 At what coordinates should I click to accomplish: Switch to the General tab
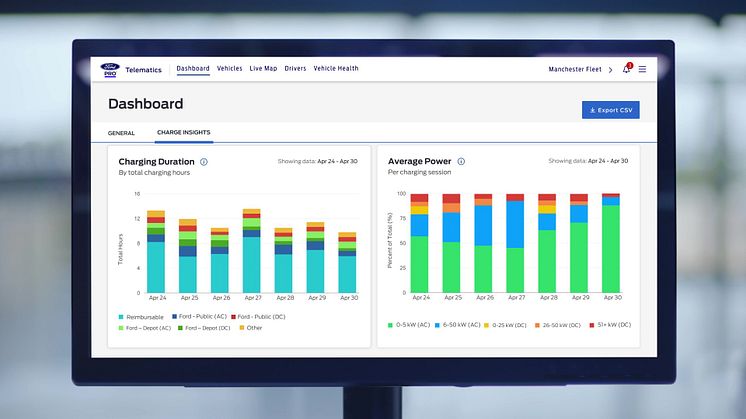click(x=121, y=132)
